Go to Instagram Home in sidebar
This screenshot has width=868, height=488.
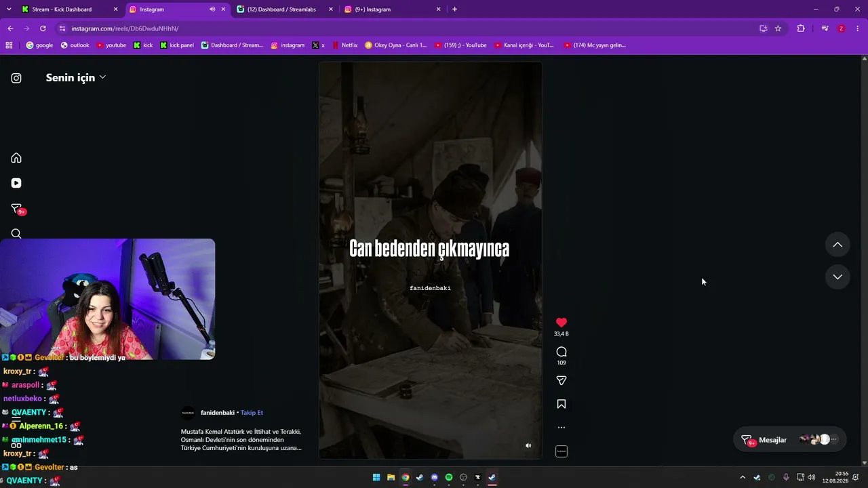[x=16, y=158]
